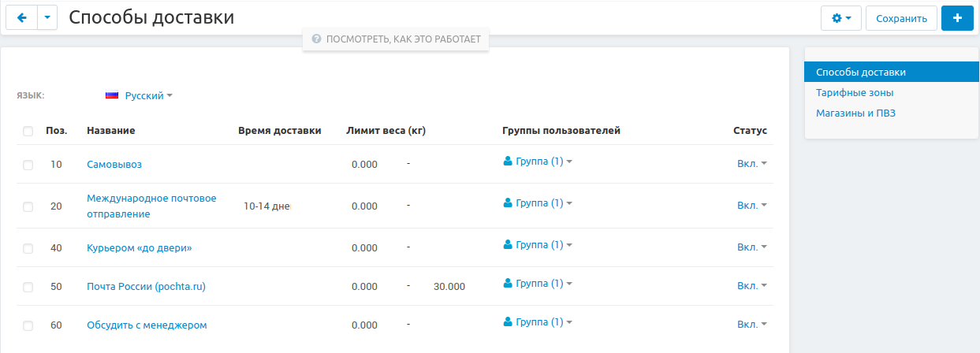Click the Russian flag language icon
Viewport: 980px width, 353px height.
(x=112, y=95)
